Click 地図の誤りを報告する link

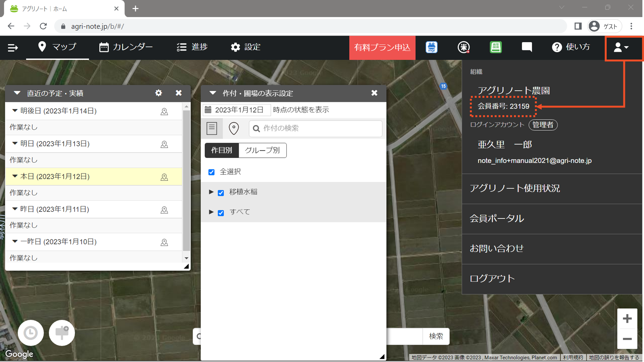(x=614, y=357)
